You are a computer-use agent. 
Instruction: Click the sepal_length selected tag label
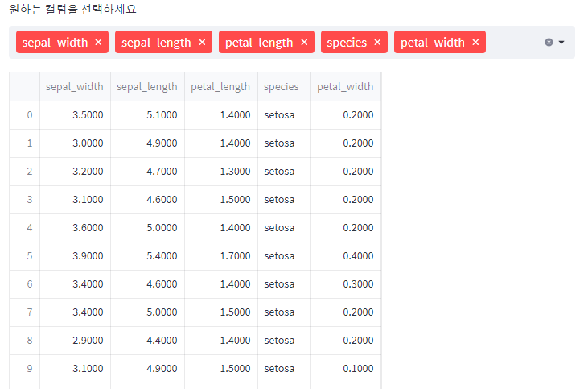pos(156,43)
